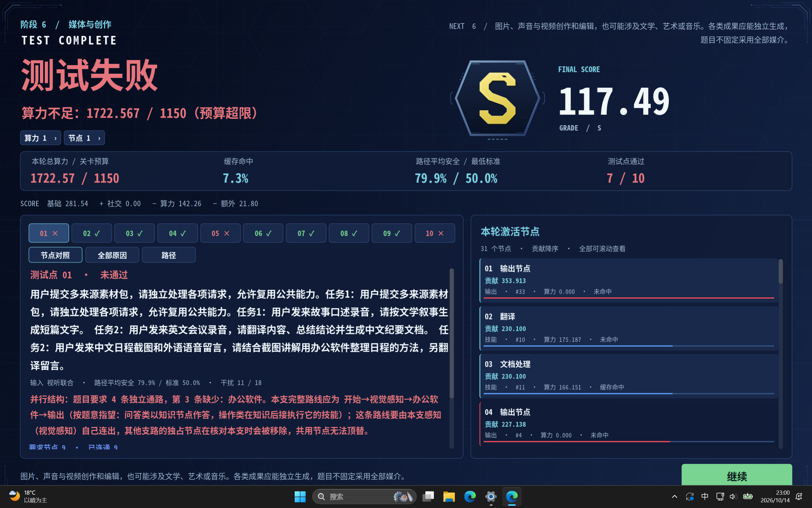The width and height of the screenshot is (812, 508).
Task: Open the clock showing 23:00
Action: click(x=775, y=496)
